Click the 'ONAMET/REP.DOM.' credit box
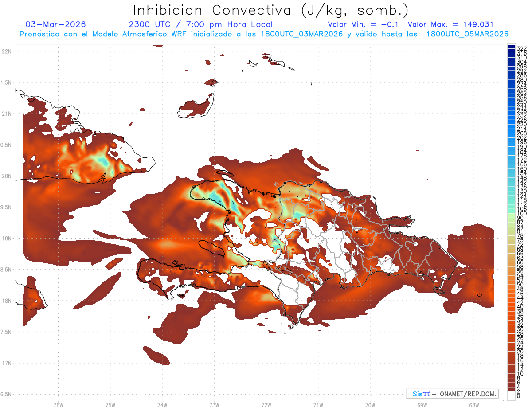532x411 pixels. [x=452, y=394]
